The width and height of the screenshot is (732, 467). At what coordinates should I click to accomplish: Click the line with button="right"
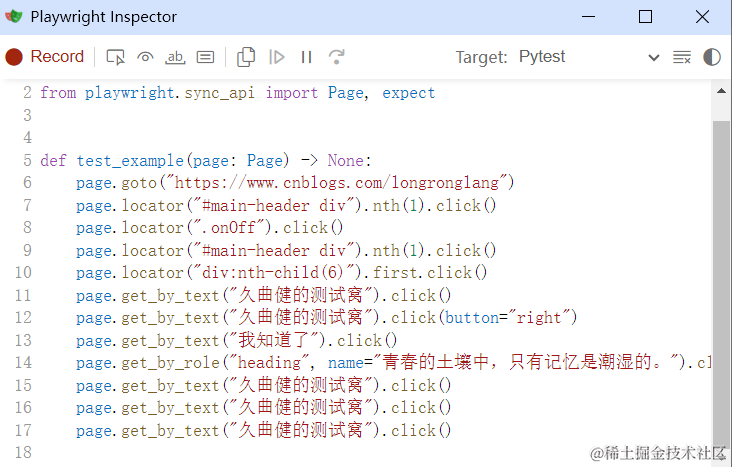tap(327, 318)
